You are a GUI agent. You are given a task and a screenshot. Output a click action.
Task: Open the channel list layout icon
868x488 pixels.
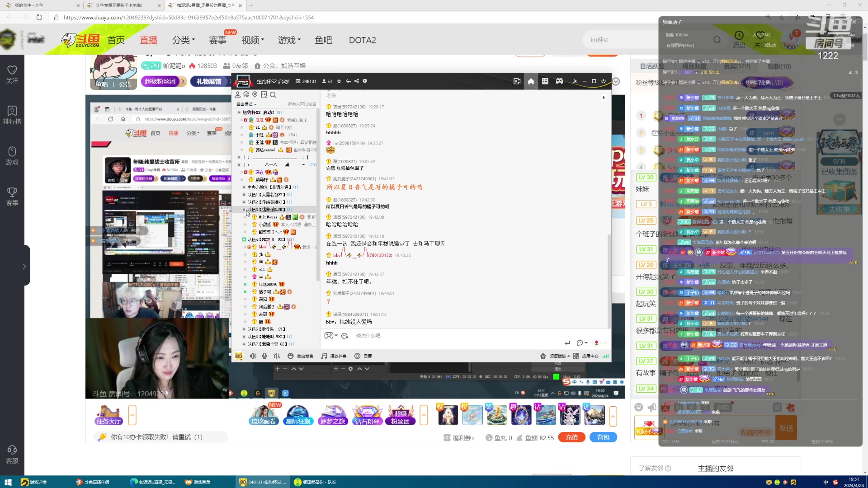[545, 81]
